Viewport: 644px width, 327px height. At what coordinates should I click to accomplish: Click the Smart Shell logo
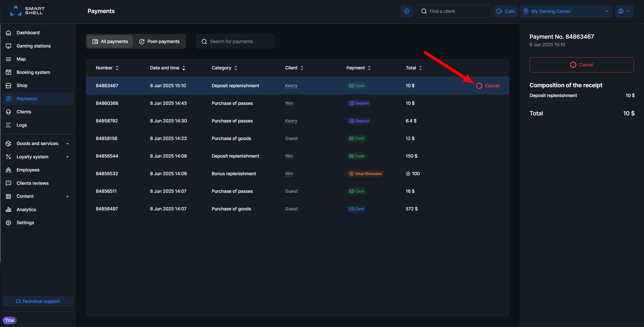pyautogui.click(x=27, y=11)
